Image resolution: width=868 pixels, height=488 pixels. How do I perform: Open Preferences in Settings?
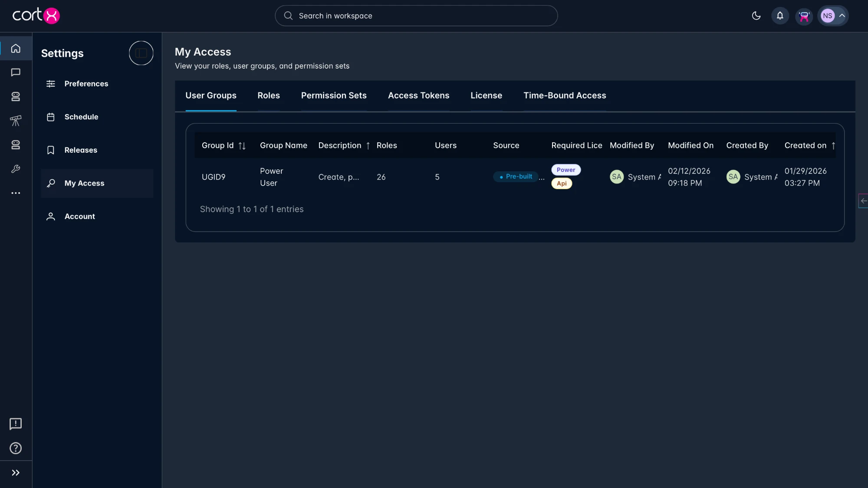pyautogui.click(x=97, y=84)
